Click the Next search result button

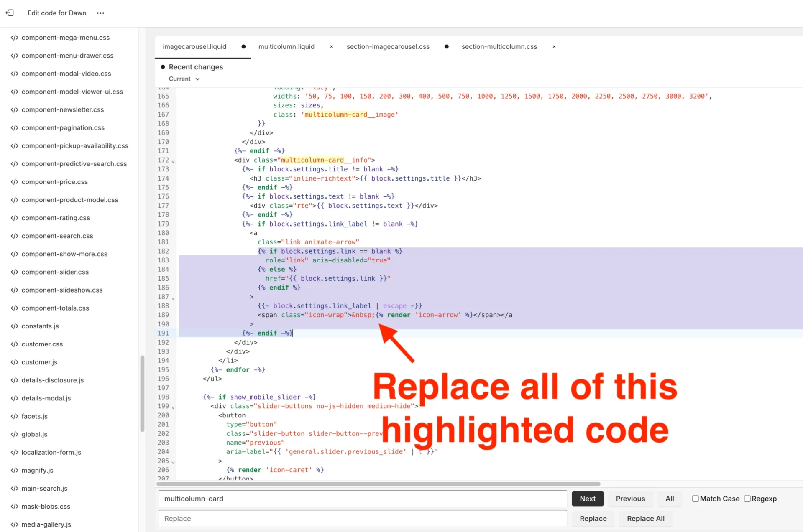[587, 499]
